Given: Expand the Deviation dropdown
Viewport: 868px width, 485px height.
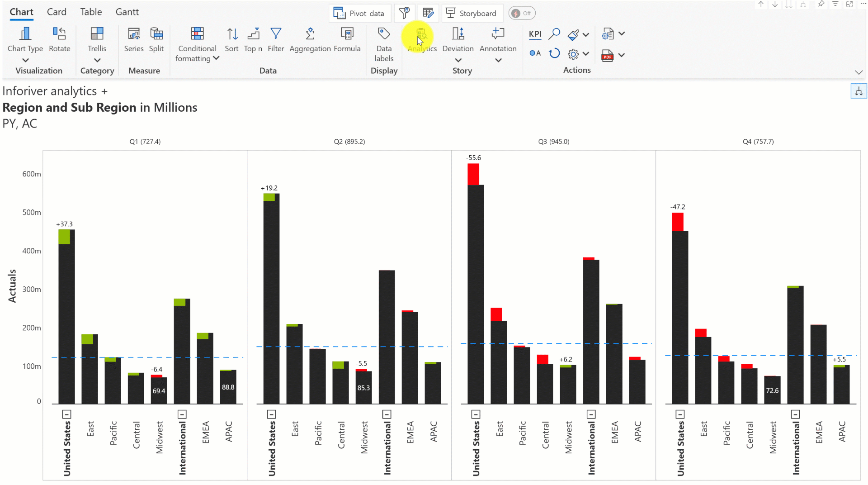Looking at the screenshot, I should coord(458,60).
